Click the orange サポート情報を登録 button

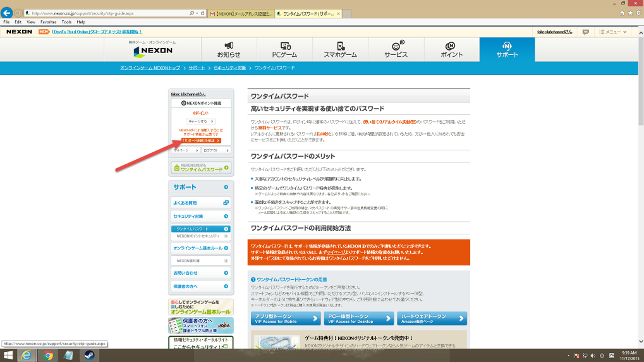201,140
